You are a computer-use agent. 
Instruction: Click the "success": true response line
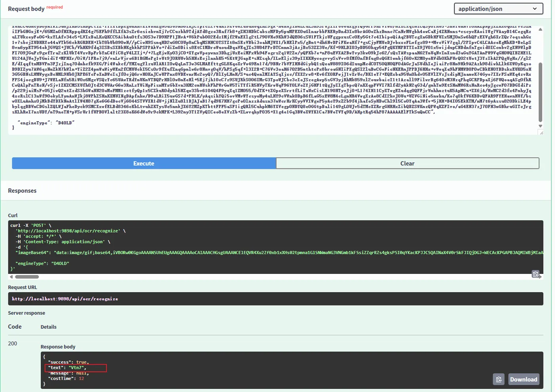pos(69,362)
